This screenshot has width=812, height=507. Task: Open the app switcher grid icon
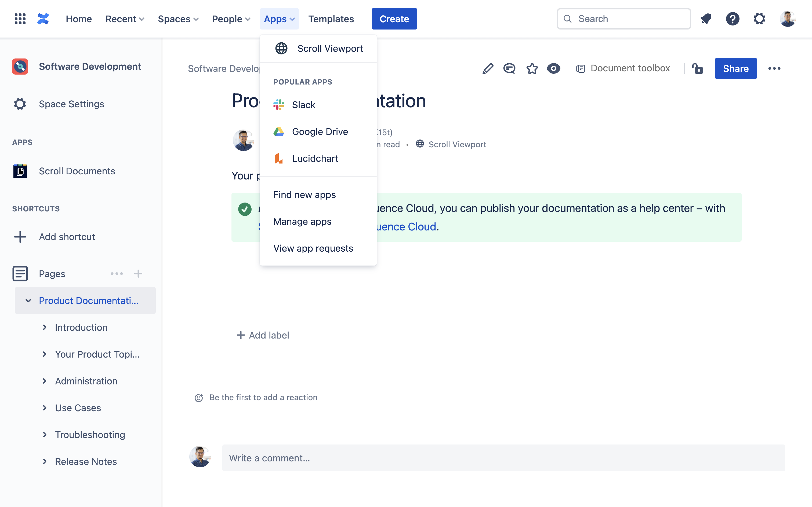click(20, 19)
